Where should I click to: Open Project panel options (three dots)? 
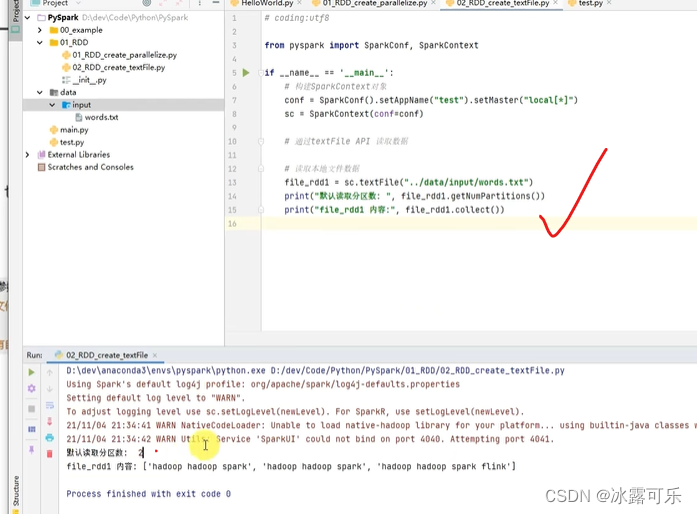coord(200,3)
